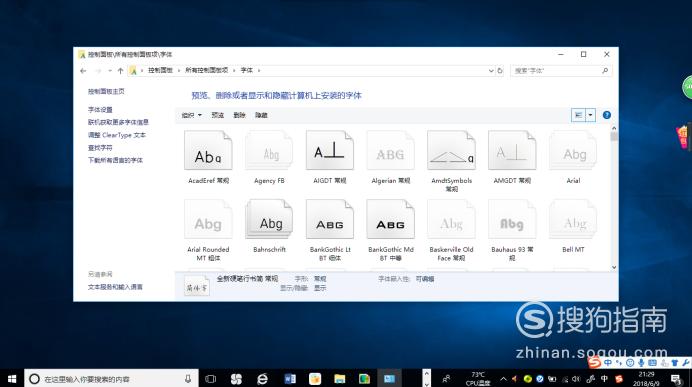This screenshot has width=692, height=387.
Task: Open the Windows Start menu
Action: pos(12,379)
